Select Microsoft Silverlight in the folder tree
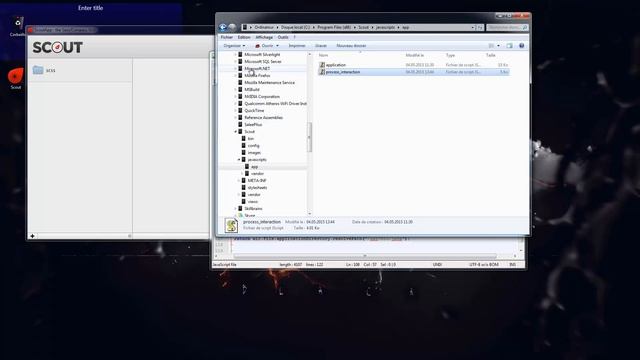 tap(262, 54)
